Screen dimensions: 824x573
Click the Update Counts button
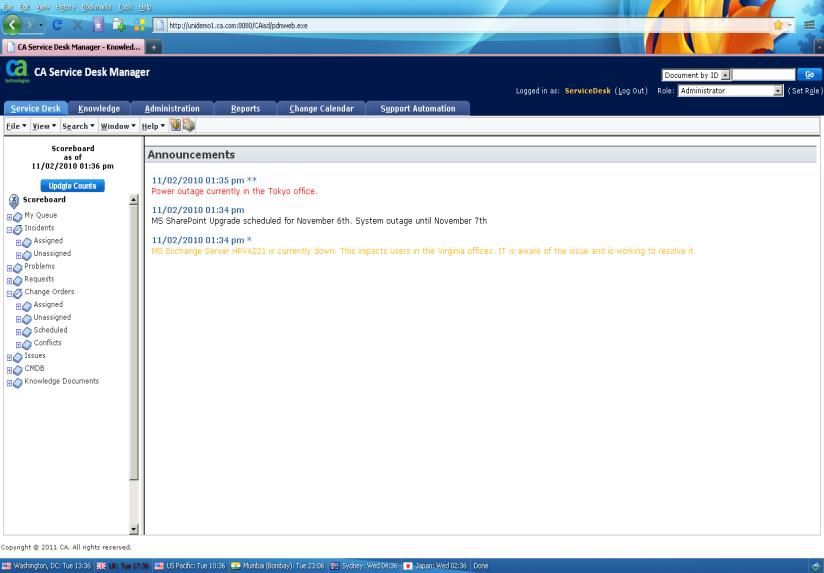pos(73,186)
